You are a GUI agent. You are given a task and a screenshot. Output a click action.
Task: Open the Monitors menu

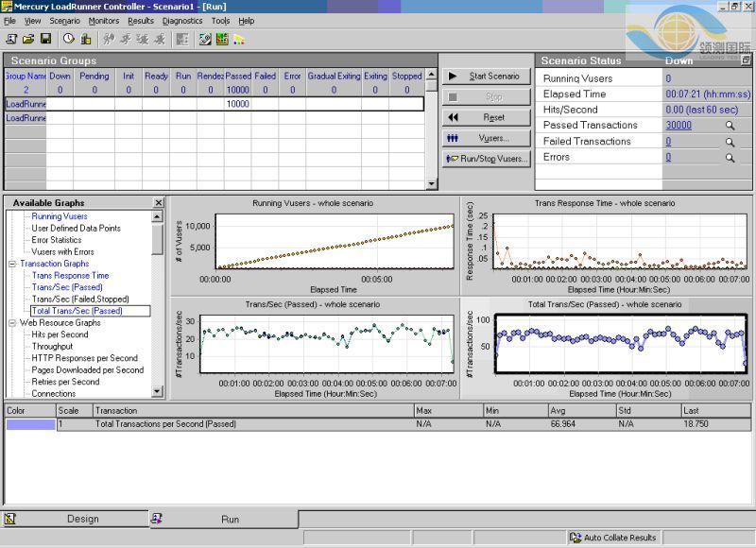104,20
